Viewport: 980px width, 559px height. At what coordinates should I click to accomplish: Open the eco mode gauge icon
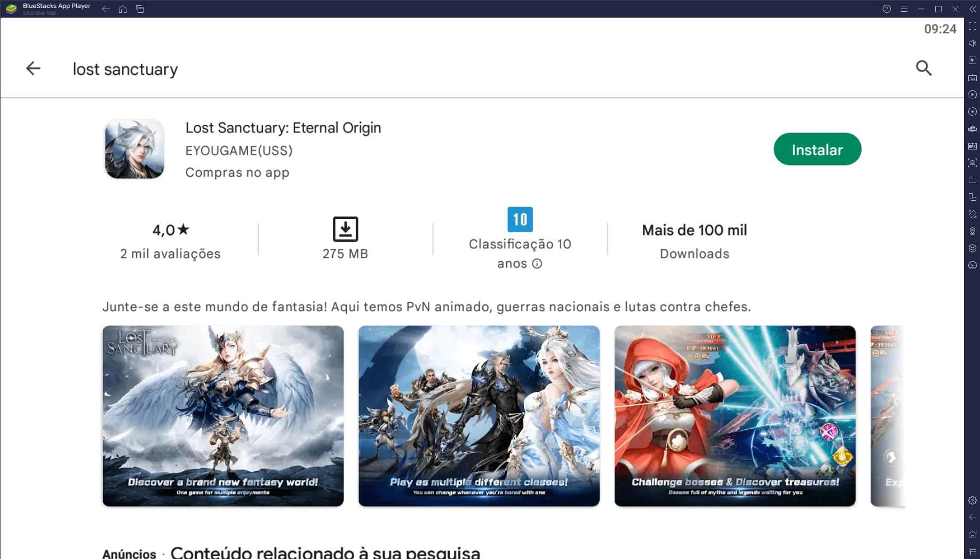click(x=973, y=265)
